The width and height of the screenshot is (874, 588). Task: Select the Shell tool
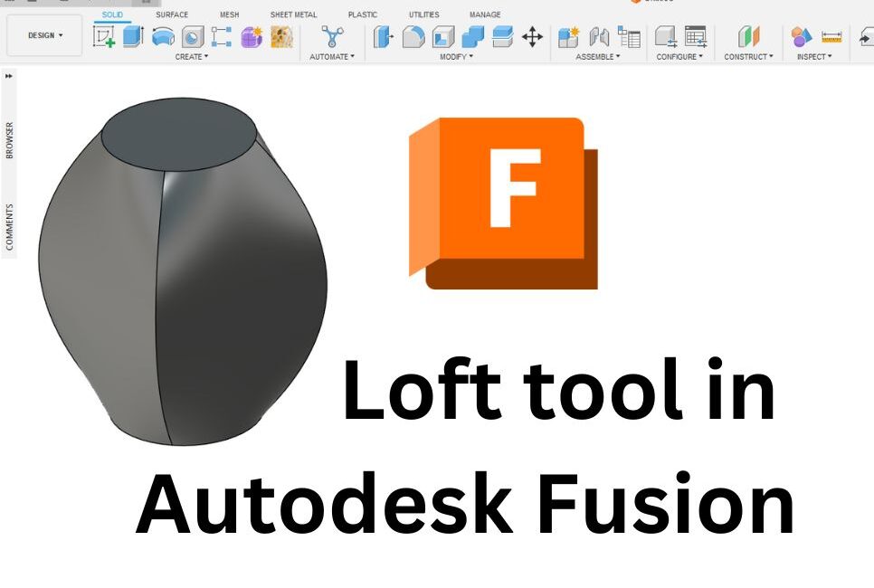tap(443, 37)
